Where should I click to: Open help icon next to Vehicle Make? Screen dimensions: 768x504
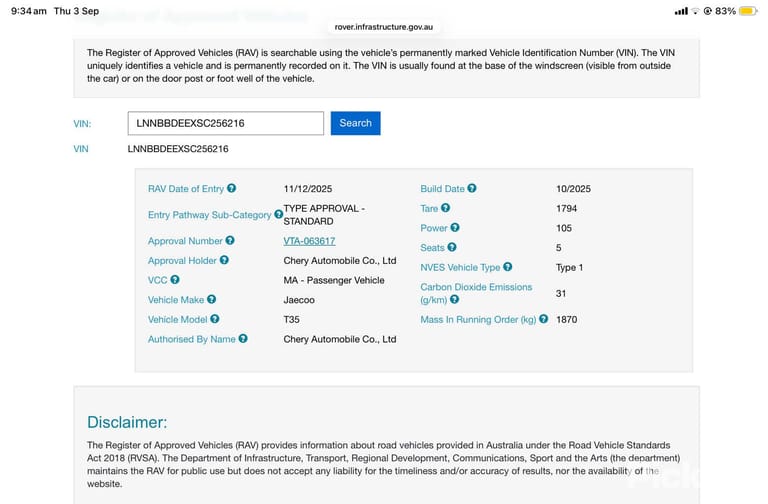[x=212, y=299]
